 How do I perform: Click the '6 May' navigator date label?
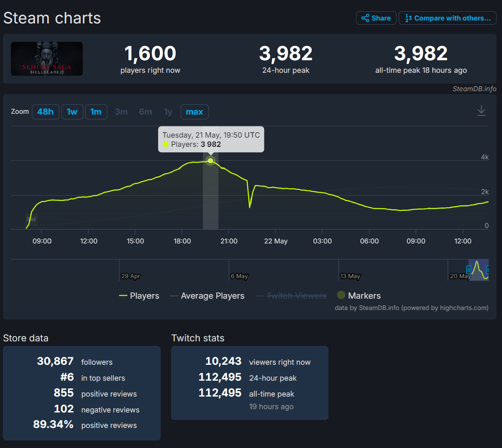(239, 276)
